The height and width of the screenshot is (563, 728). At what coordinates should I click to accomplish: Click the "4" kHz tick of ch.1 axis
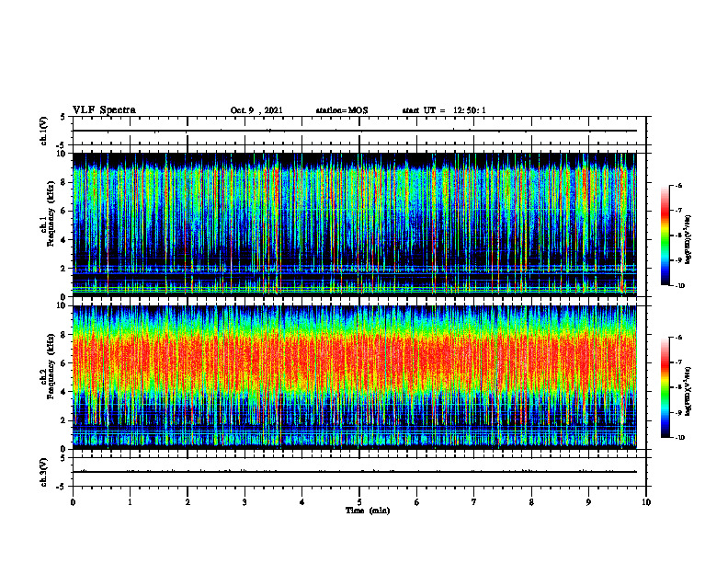63,240
